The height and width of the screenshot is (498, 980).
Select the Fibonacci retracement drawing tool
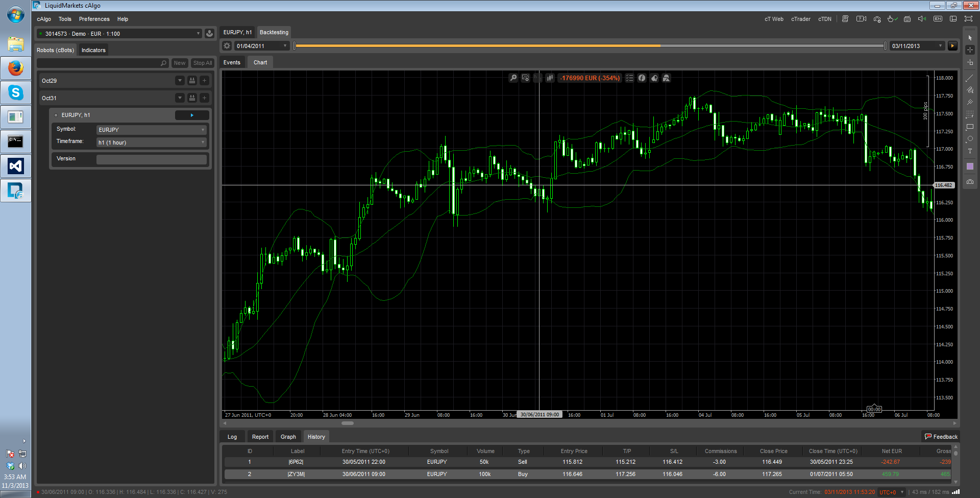(x=970, y=114)
